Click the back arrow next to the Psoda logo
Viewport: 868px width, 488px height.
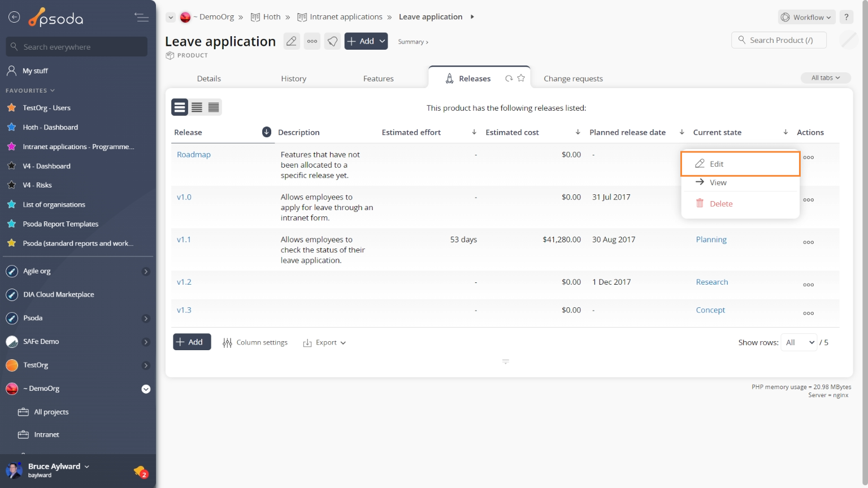(x=14, y=18)
